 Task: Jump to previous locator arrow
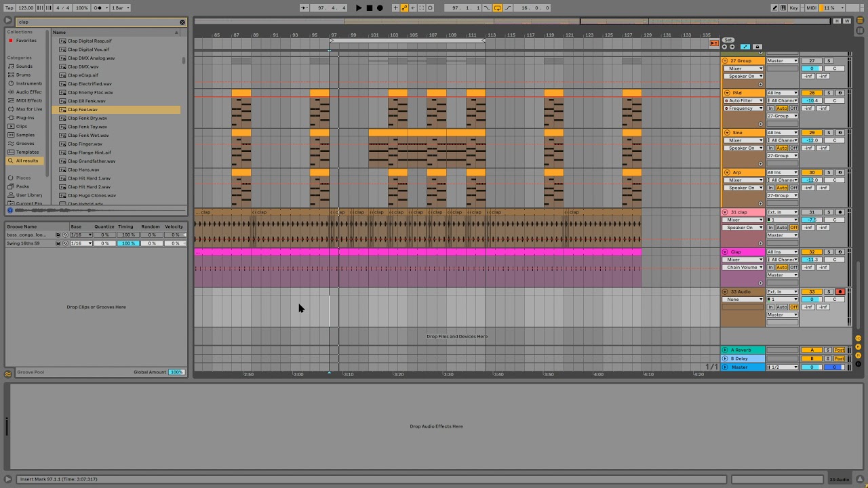tap(724, 47)
